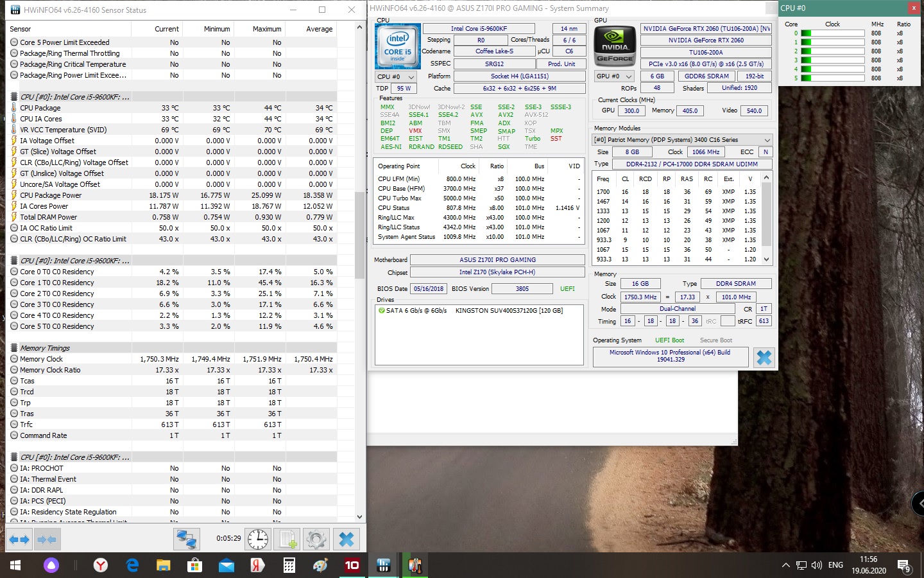Click the Minimum column header

pyautogui.click(x=208, y=29)
